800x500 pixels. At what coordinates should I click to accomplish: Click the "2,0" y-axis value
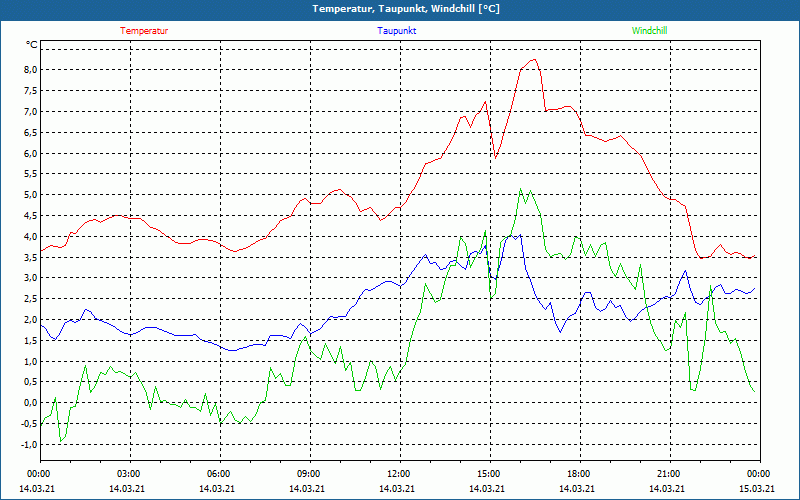(x=32, y=320)
